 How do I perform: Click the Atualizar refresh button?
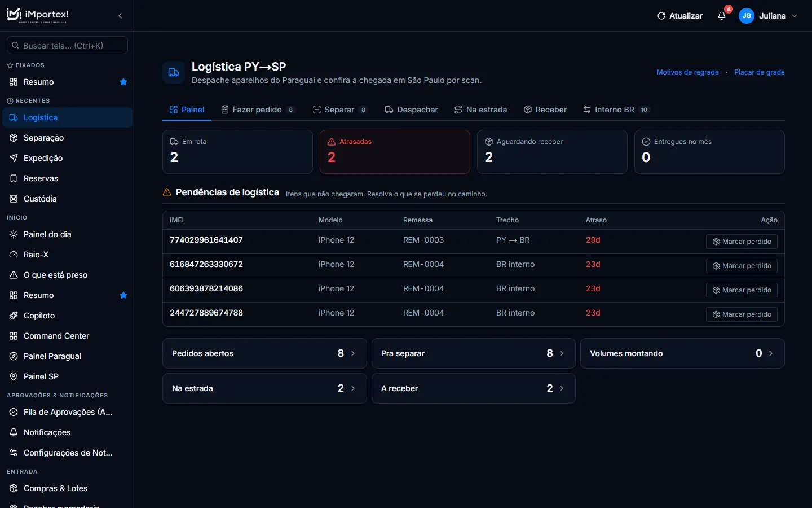(x=680, y=16)
